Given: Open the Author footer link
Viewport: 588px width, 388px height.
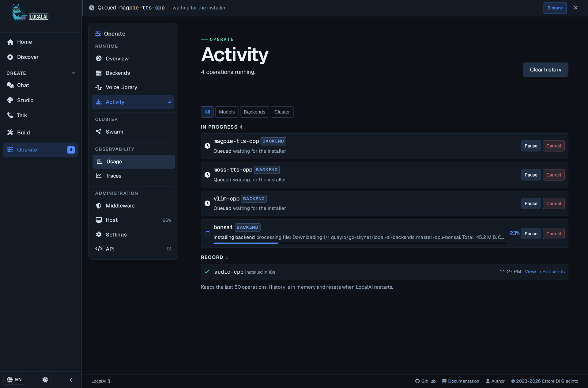Looking at the screenshot, I should coord(495,381).
